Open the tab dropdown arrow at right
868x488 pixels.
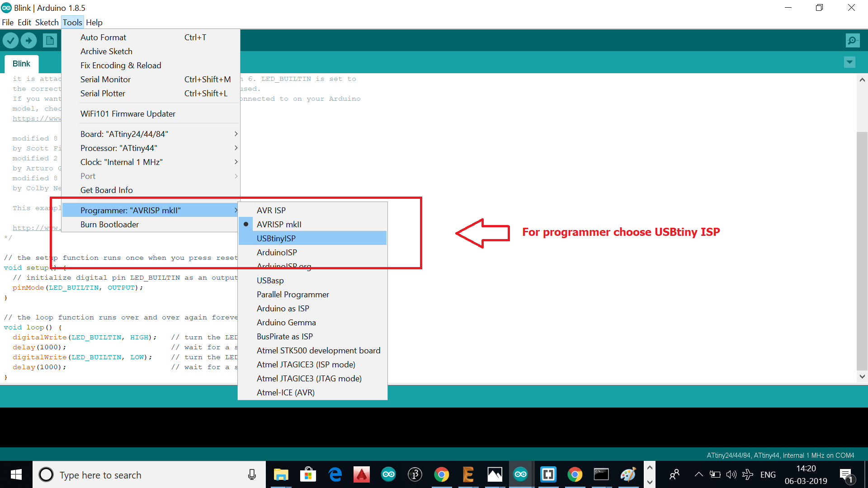(x=849, y=62)
